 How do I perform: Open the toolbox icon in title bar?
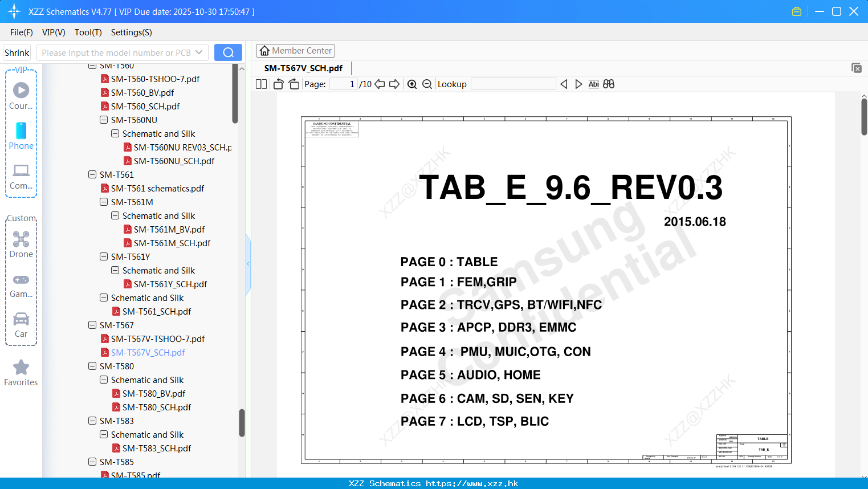pyautogui.click(x=797, y=11)
